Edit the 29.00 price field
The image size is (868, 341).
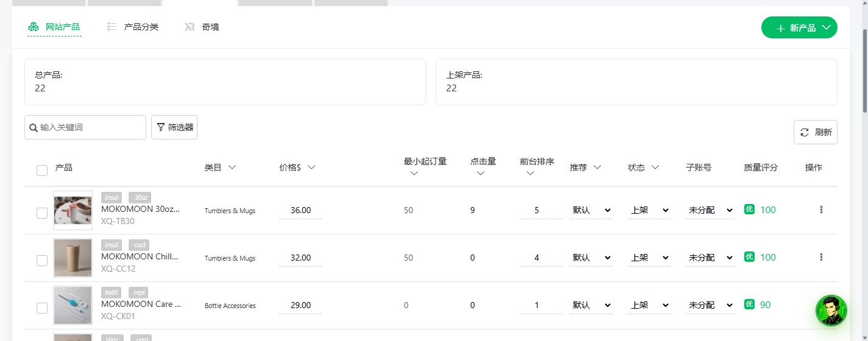[301, 305]
